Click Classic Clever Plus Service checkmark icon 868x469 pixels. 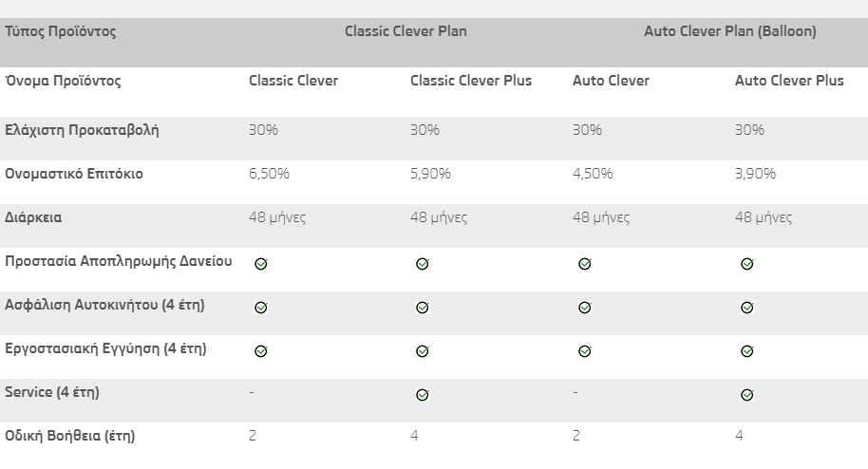pyautogui.click(x=423, y=395)
